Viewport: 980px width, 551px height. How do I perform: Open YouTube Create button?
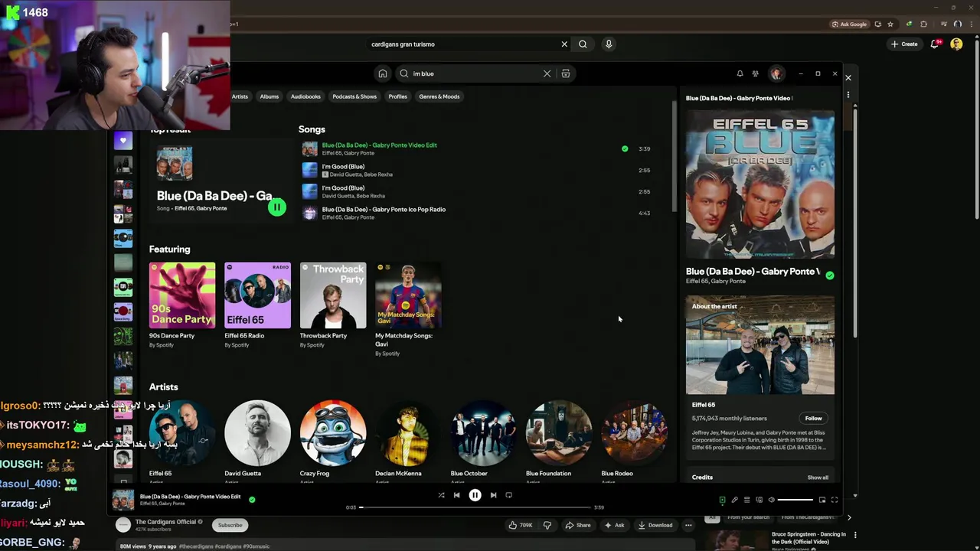point(904,44)
